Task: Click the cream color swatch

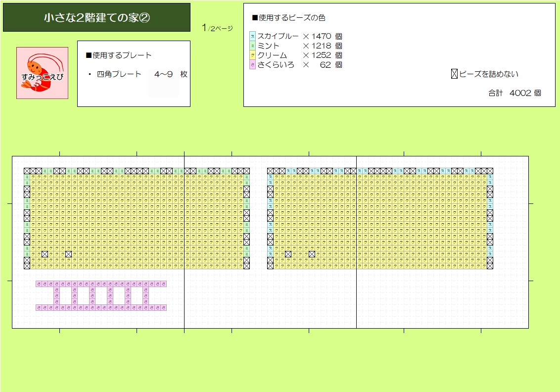Action: [x=252, y=55]
